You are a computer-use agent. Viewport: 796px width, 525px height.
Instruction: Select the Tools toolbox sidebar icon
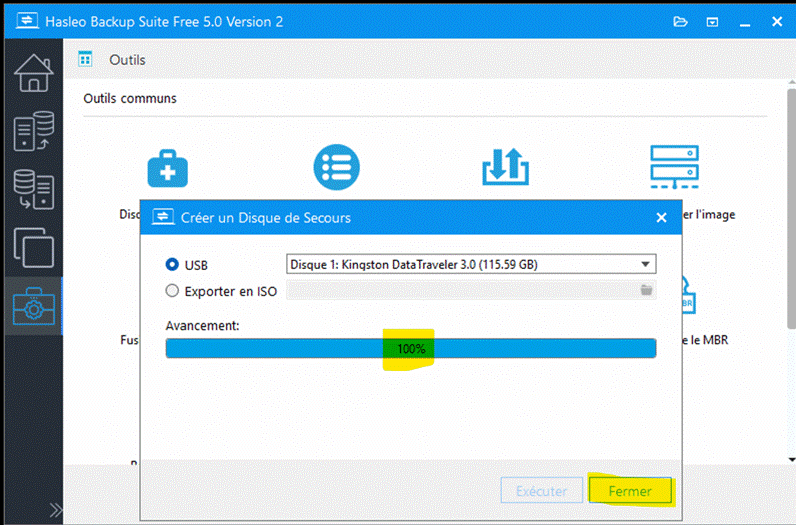coord(34,306)
